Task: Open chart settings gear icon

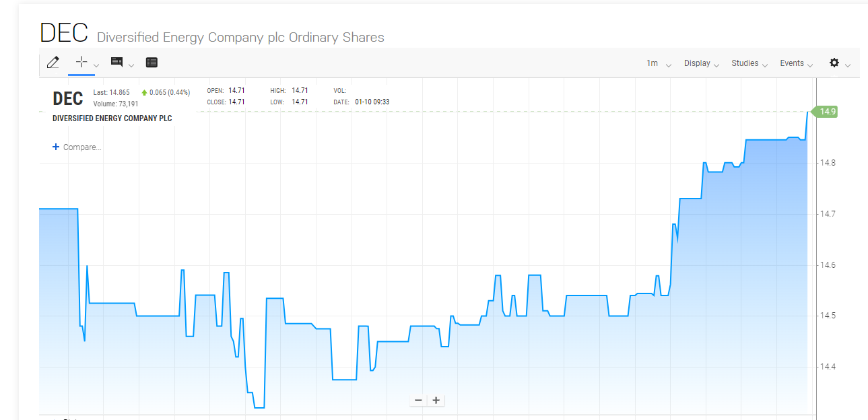Action: (834, 63)
